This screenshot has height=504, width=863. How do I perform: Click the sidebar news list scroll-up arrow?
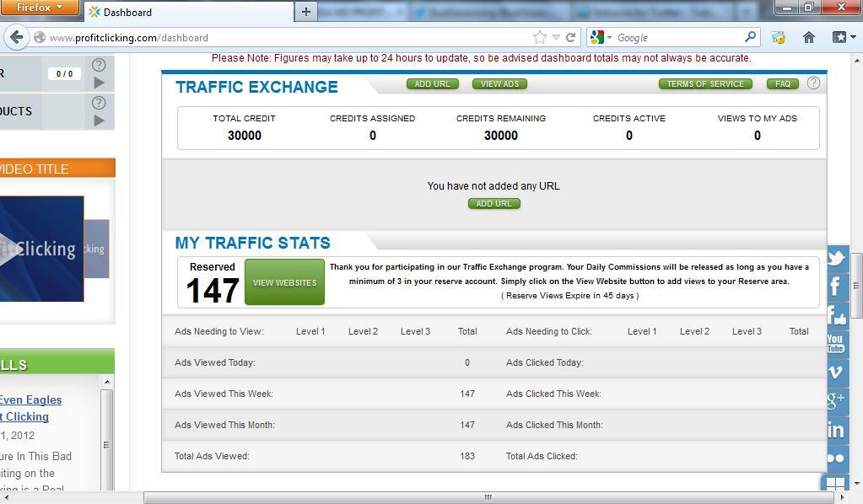[107, 382]
